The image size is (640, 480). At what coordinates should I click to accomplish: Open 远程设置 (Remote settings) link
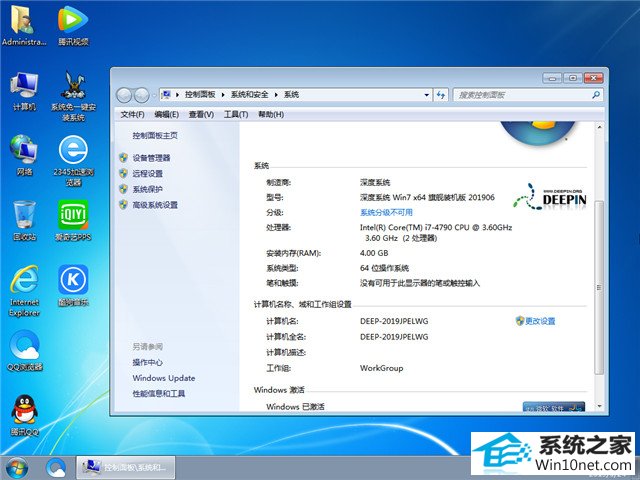coord(147,173)
